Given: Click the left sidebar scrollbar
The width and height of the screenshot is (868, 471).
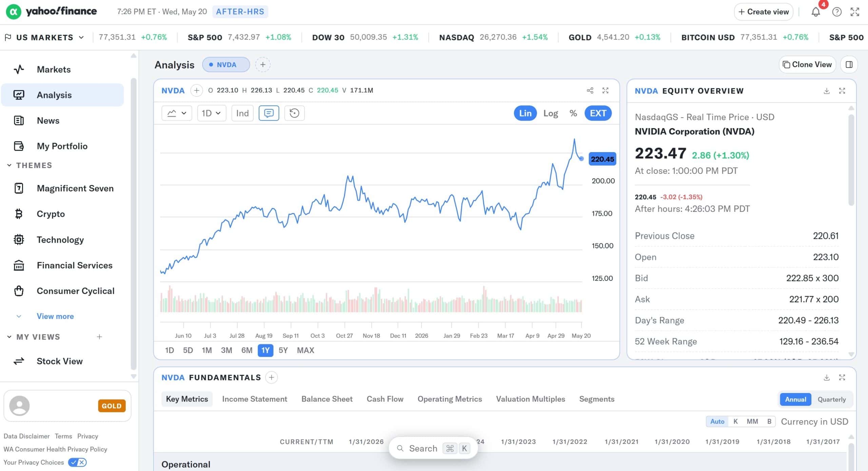Looking at the screenshot, I should (x=133, y=224).
